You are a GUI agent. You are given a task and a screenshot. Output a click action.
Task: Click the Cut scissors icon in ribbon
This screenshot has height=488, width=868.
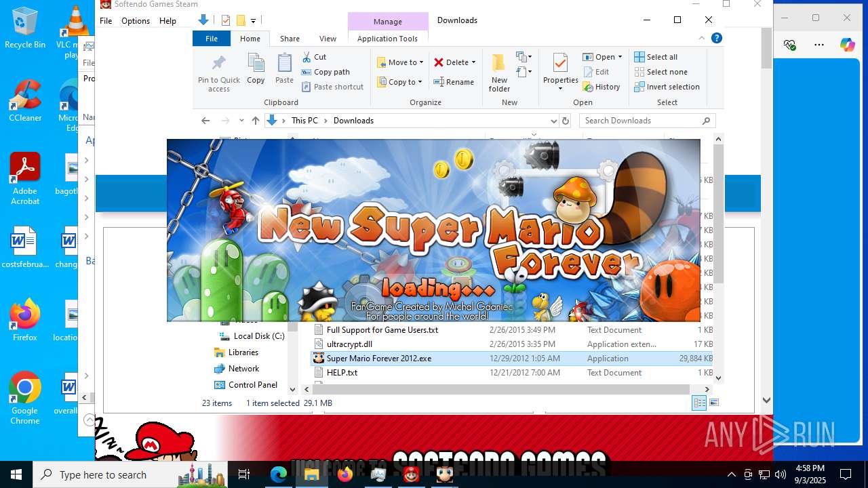(x=307, y=57)
